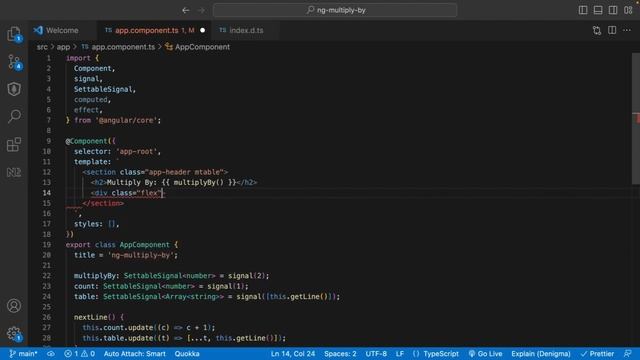
Task: Open the shield icon view in the activity bar
Action: tap(14, 89)
